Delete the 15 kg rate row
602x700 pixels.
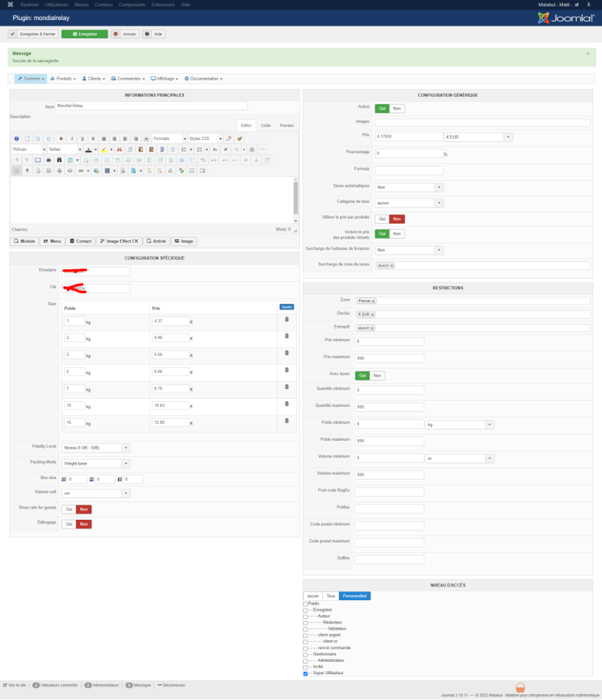287,421
